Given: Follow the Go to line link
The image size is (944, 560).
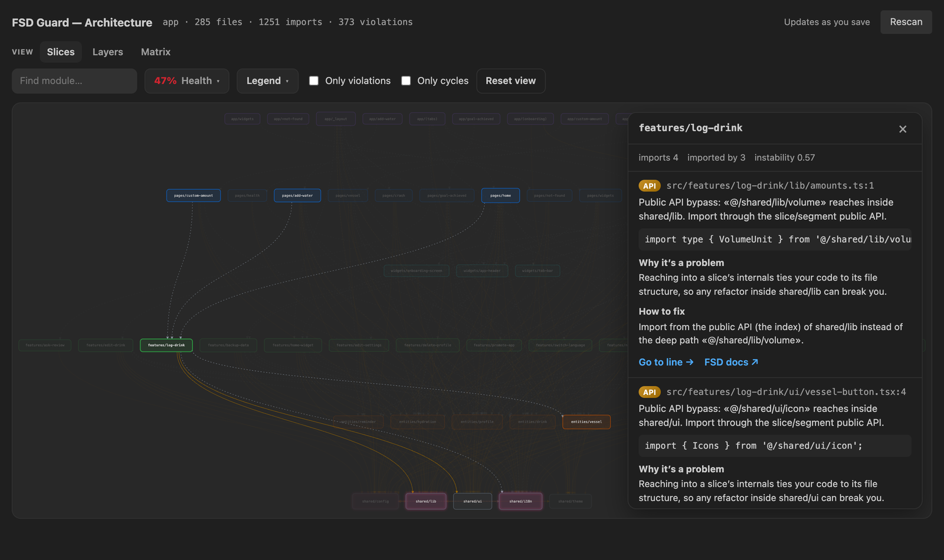Looking at the screenshot, I should click(x=666, y=362).
